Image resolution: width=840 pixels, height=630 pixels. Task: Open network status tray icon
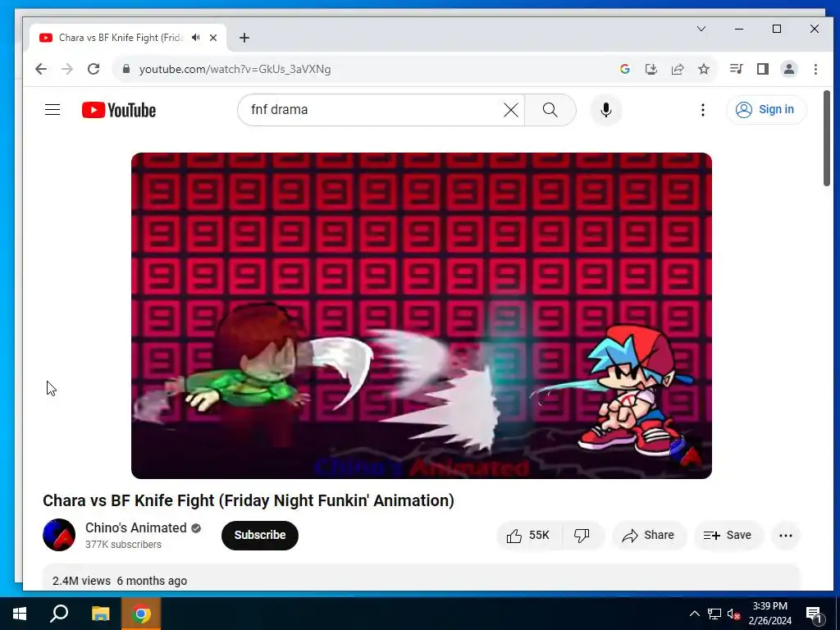[714, 614]
